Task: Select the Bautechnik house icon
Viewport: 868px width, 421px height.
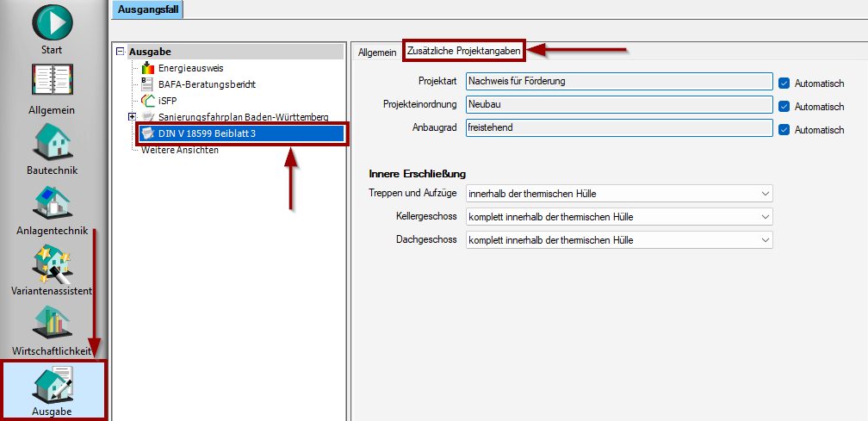Action: point(52,143)
